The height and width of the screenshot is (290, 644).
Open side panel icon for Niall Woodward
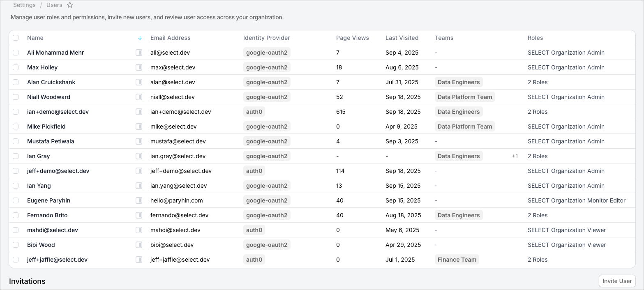click(139, 97)
